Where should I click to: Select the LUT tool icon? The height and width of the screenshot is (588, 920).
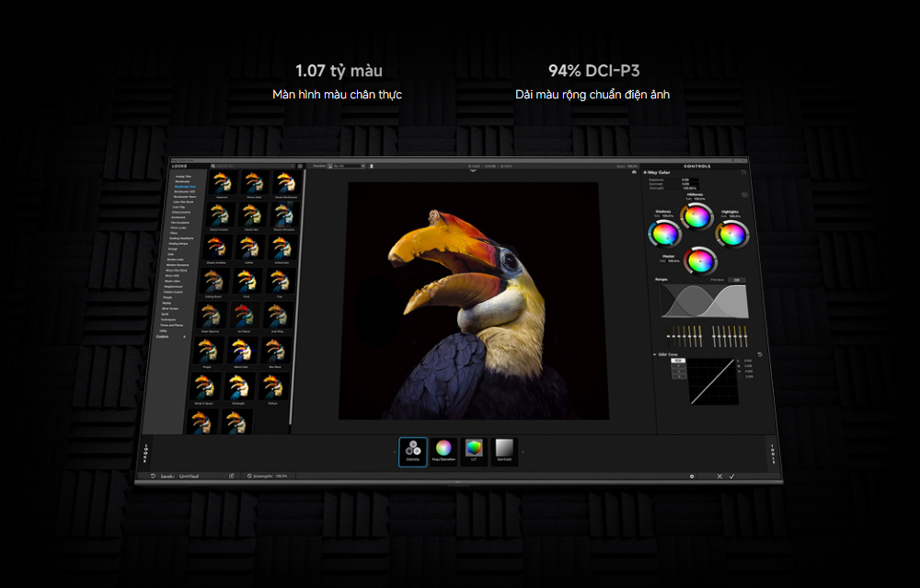474,450
